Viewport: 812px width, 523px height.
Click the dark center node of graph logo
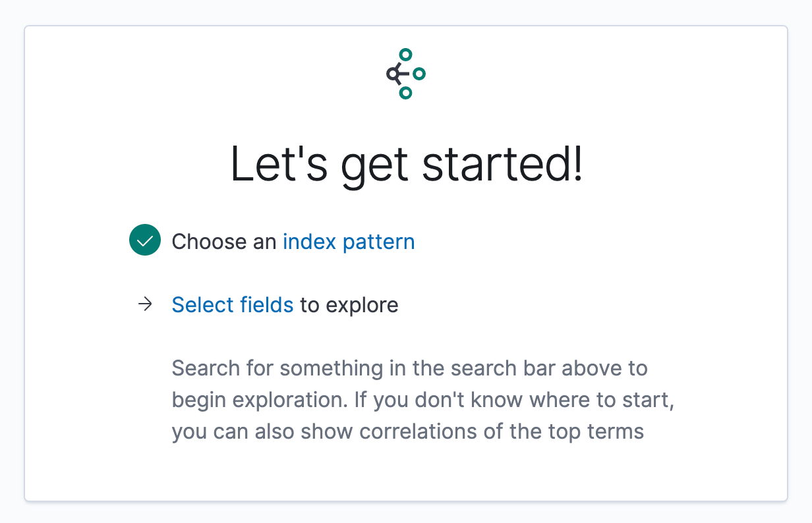[x=393, y=74]
